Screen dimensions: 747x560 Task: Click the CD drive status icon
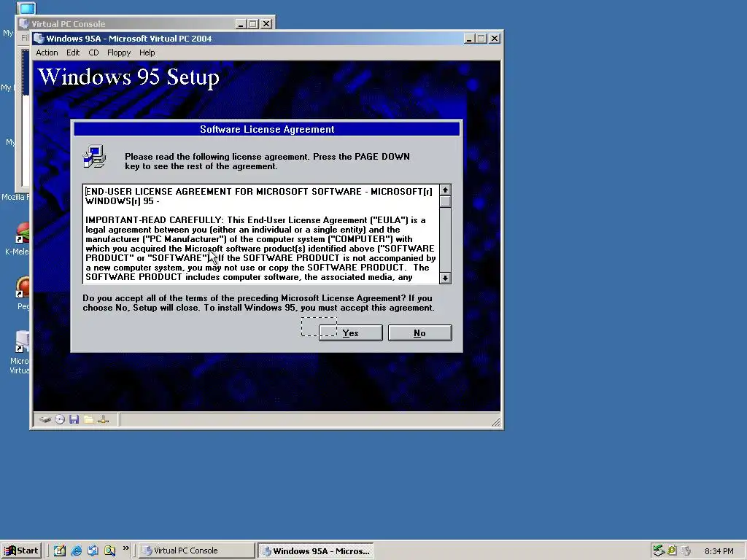pos(60,419)
